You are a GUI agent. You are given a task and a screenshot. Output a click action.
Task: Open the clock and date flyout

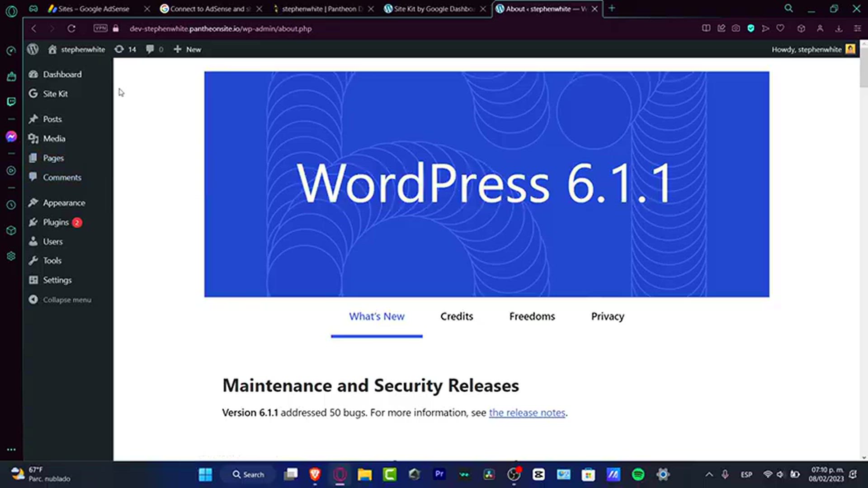coord(826,474)
